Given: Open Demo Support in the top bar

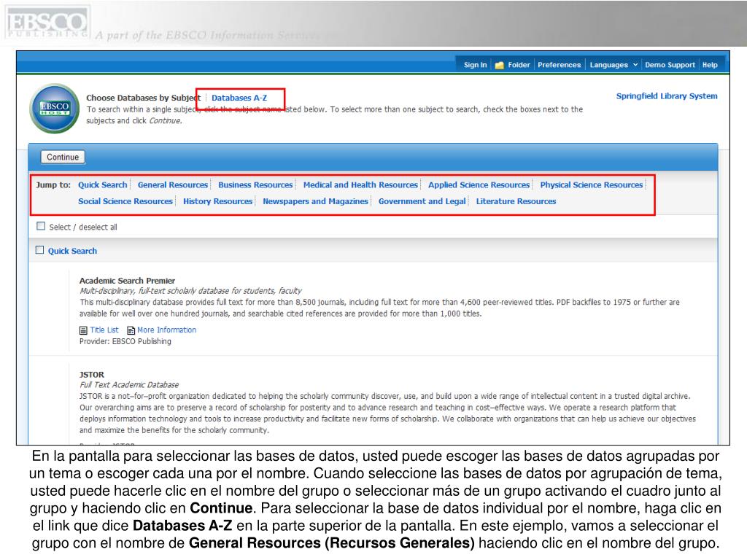Looking at the screenshot, I should coord(670,65).
